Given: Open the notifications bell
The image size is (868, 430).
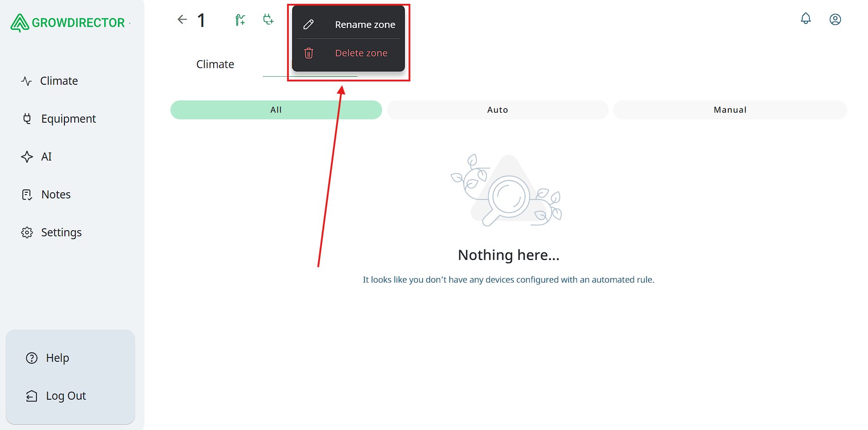Looking at the screenshot, I should pos(805,19).
